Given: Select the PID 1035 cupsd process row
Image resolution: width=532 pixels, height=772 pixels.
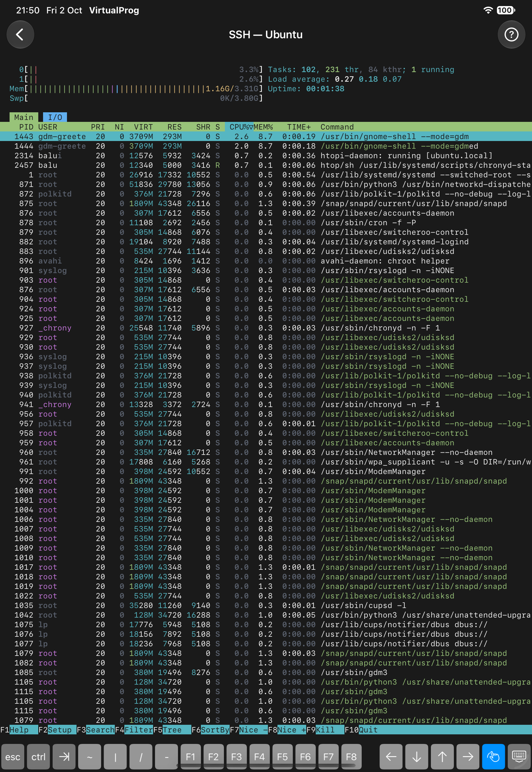Looking at the screenshot, I should pos(266,605).
